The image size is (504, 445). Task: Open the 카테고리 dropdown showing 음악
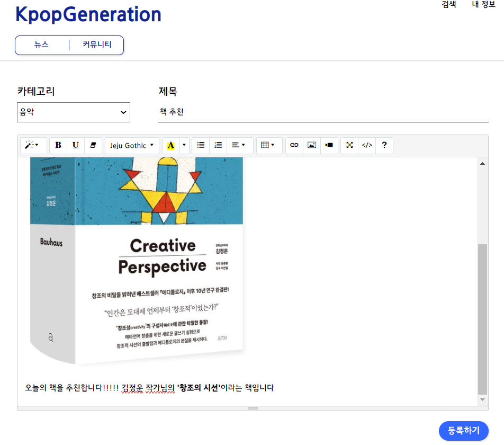(x=74, y=112)
